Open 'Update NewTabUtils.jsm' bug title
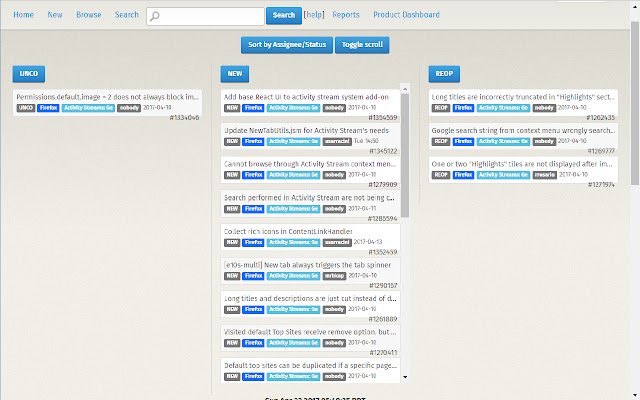 306,131
